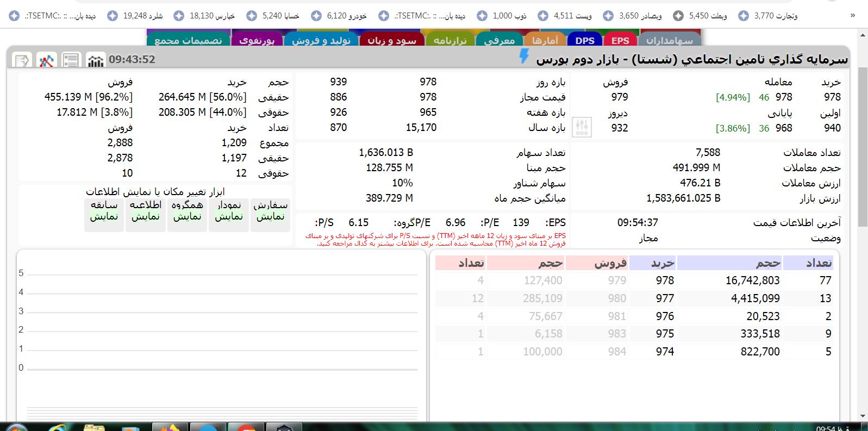Click the globe icon of وپست bookmark

click(543, 16)
